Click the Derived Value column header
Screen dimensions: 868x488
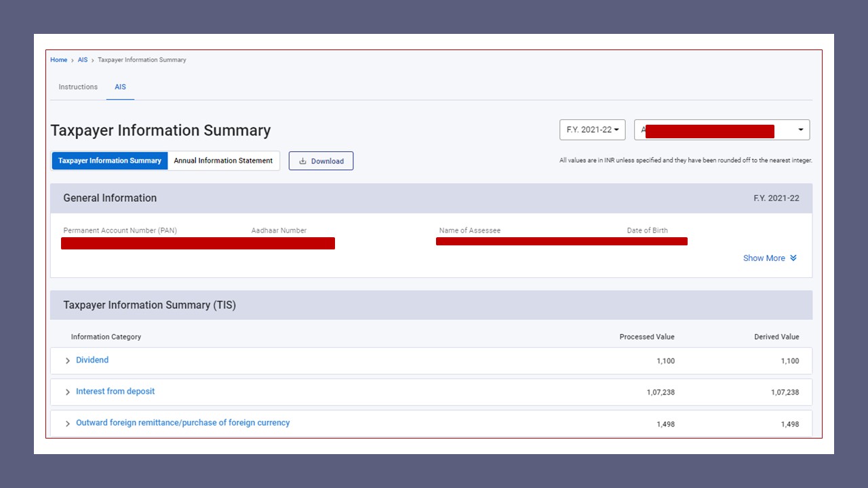pyautogui.click(x=776, y=337)
